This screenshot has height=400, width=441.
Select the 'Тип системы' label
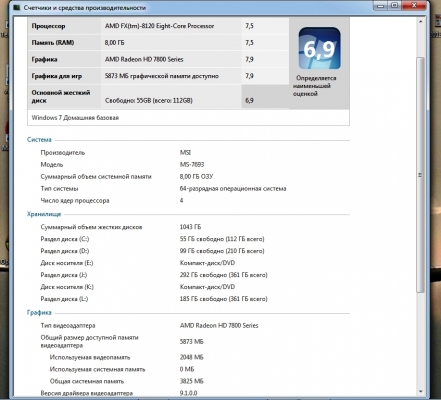tap(59, 189)
